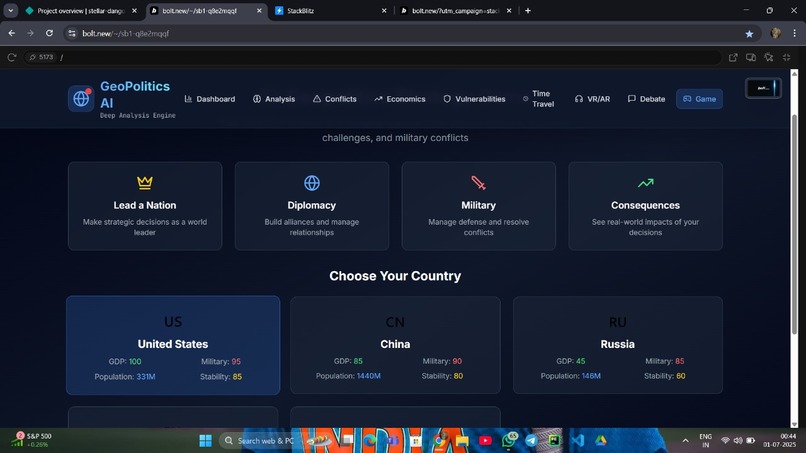Open the Vulnerabilities nav item
Screen dimensions: 806x453
click(x=474, y=99)
